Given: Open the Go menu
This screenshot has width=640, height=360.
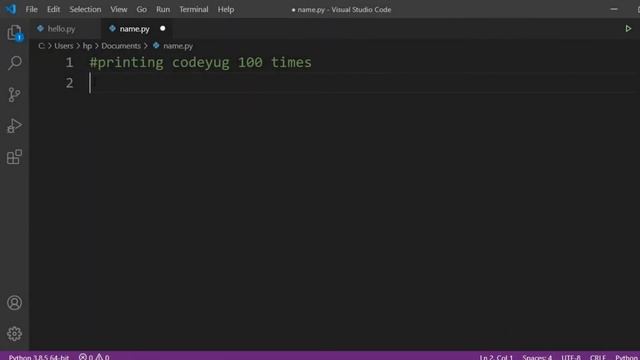Looking at the screenshot, I should [142, 9].
